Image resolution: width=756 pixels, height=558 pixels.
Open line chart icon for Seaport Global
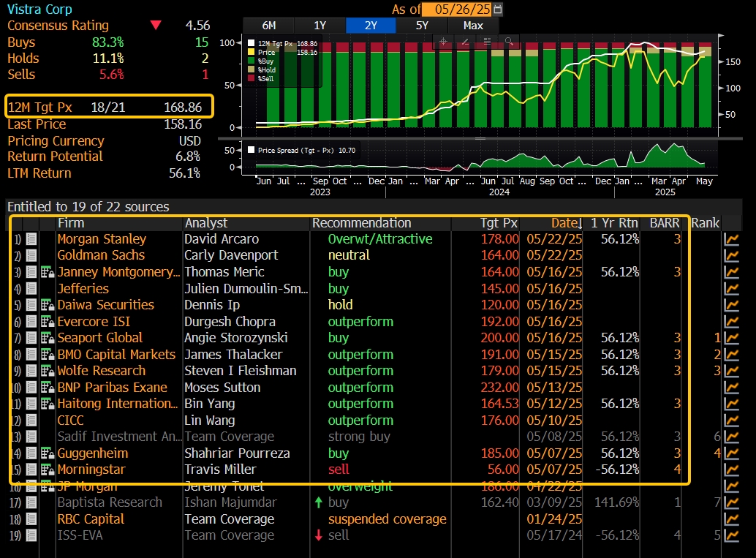pyautogui.click(x=731, y=338)
